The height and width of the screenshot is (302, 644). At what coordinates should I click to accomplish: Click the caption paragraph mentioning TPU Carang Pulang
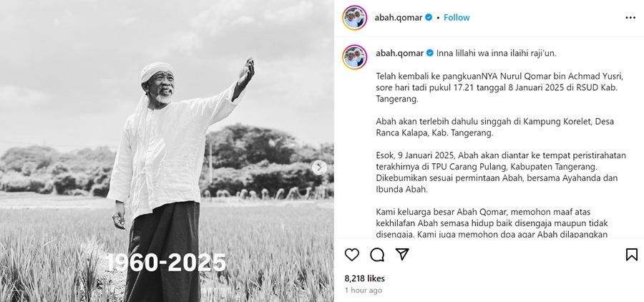coord(501,172)
